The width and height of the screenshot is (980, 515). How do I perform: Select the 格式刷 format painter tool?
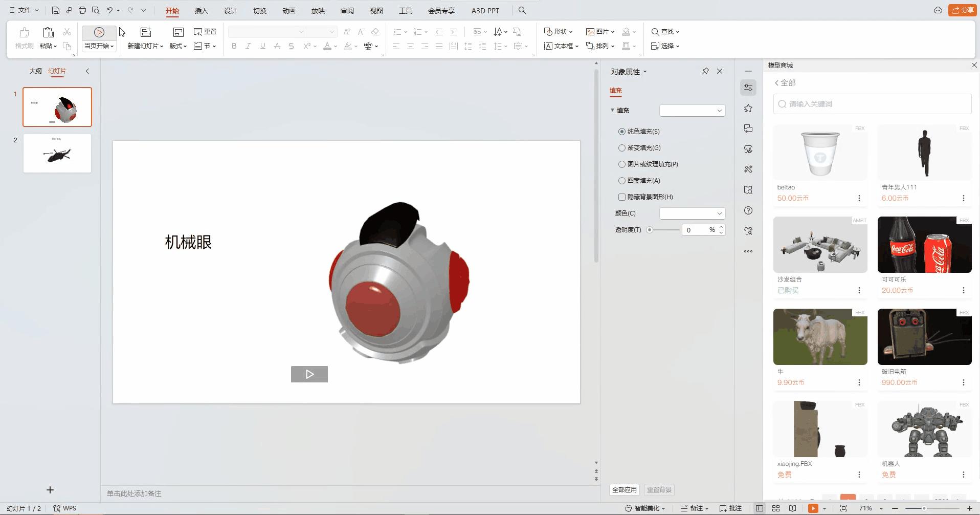[x=23, y=38]
